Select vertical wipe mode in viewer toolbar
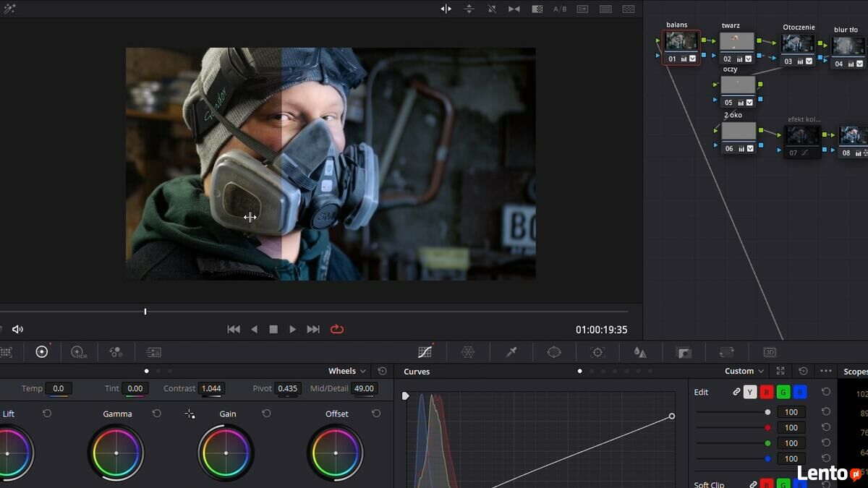Viewport: 868px width, 488px height. pyautogui.click(x=469, y=9)
